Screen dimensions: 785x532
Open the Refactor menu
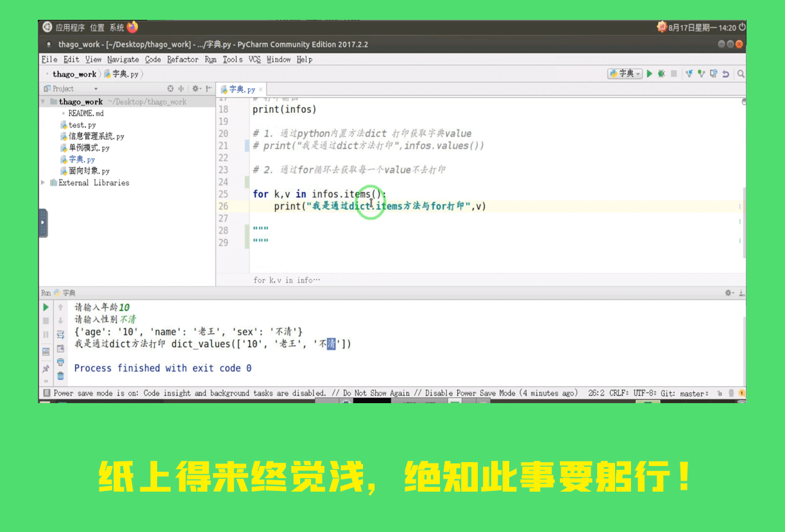(x=183, y=60)
